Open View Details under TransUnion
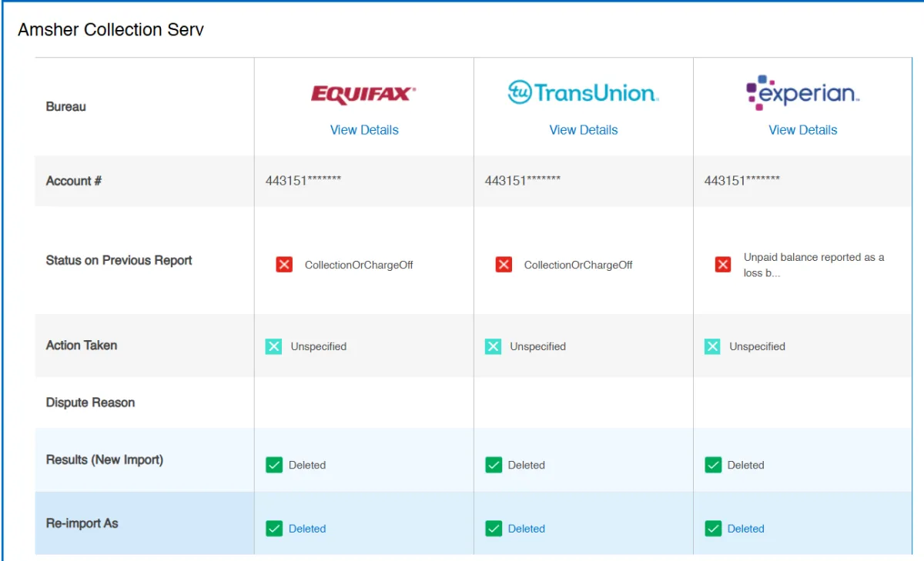Screen dimensions: 924x561 pyautogui.click(x=584, y=130)
